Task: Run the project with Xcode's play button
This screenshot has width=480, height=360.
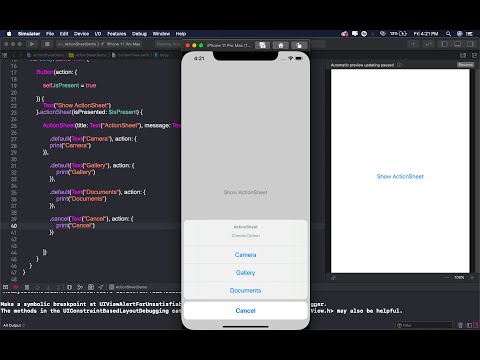Action: click(32, 44)
